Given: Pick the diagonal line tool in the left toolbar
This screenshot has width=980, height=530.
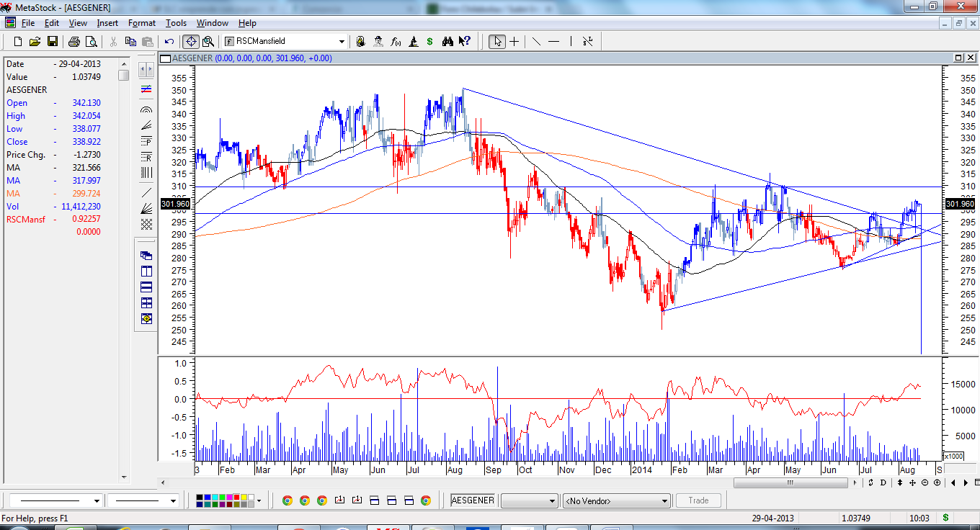Looking at the screenshot, I should tap(146, 192).
